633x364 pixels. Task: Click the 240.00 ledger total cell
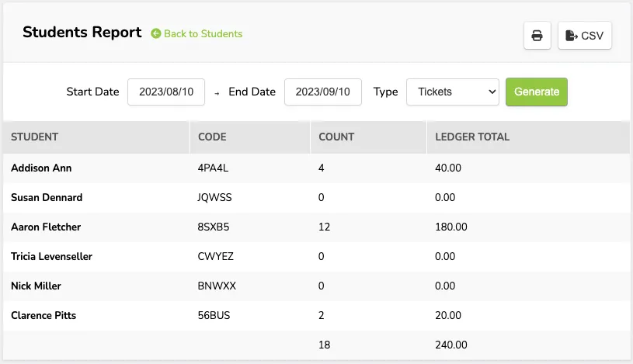[x=451, y=345]
